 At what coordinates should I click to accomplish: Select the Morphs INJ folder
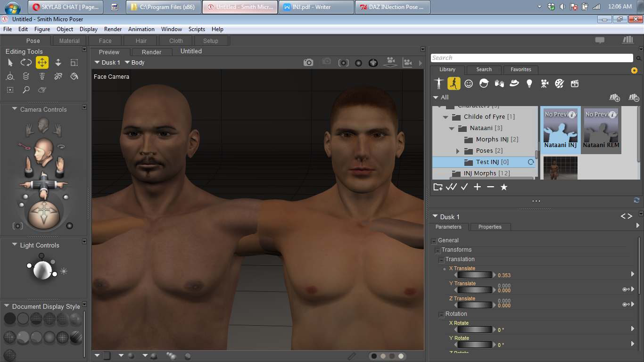tap(491, 140)
